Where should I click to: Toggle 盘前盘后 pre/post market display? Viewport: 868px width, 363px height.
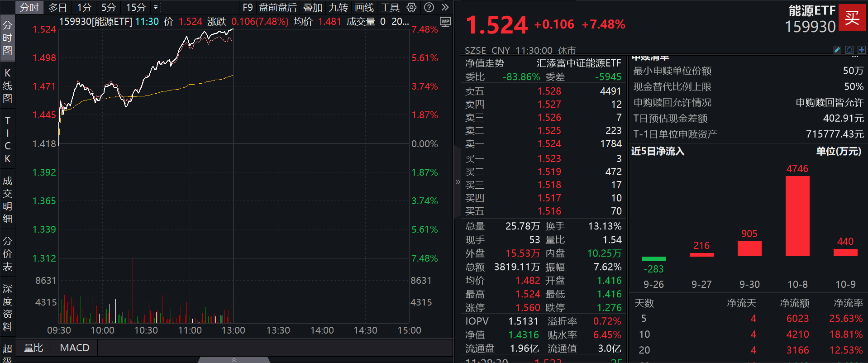click(x=278, y=7)
